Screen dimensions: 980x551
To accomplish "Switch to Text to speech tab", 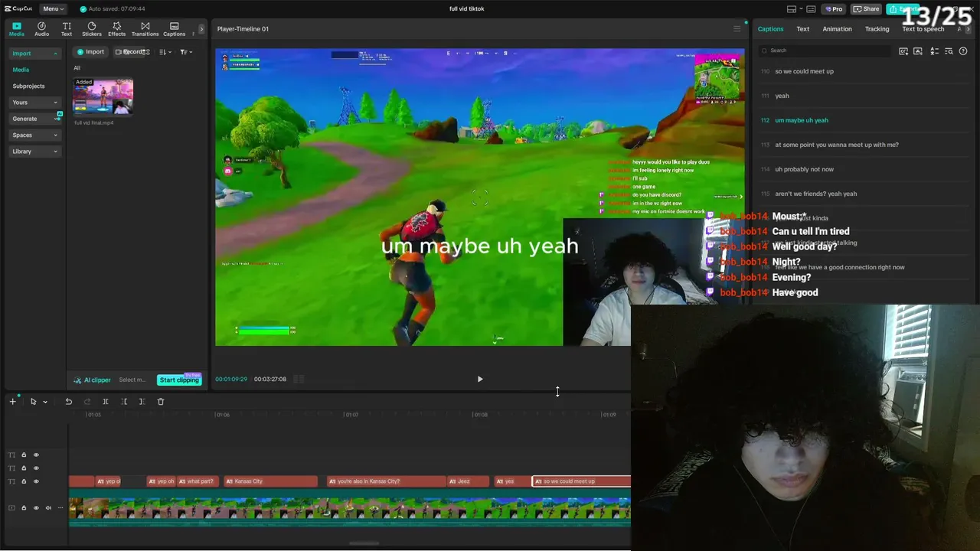I will coord(923,29).
